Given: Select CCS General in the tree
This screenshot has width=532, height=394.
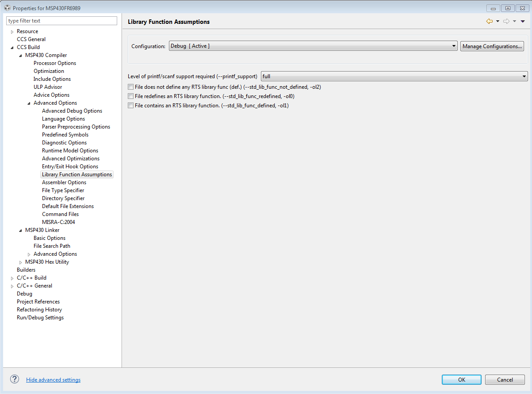Looking at the screenshot, I should pyautogui.click(x=31, y=39).
